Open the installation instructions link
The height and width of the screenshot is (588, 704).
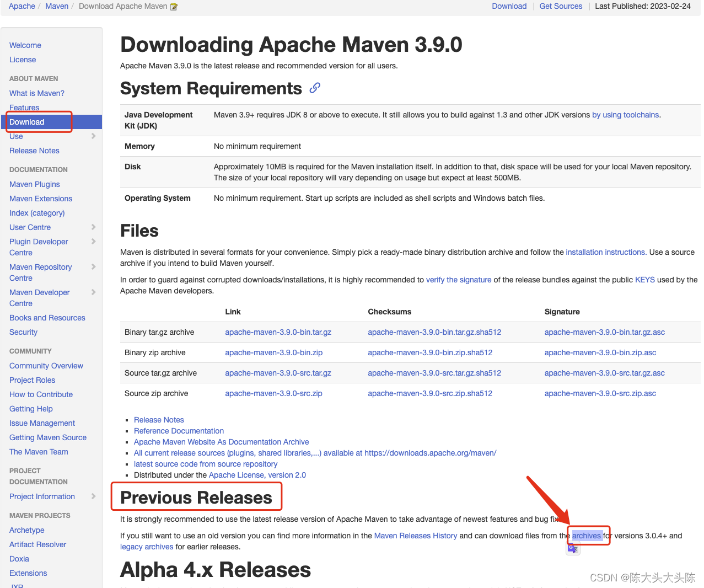click(605, 252)
